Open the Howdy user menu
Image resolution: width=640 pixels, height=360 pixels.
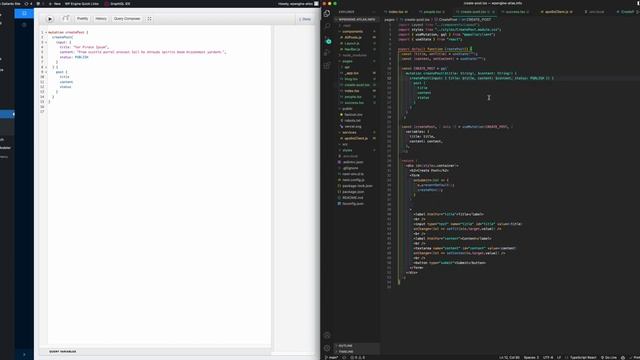point(298,4)
